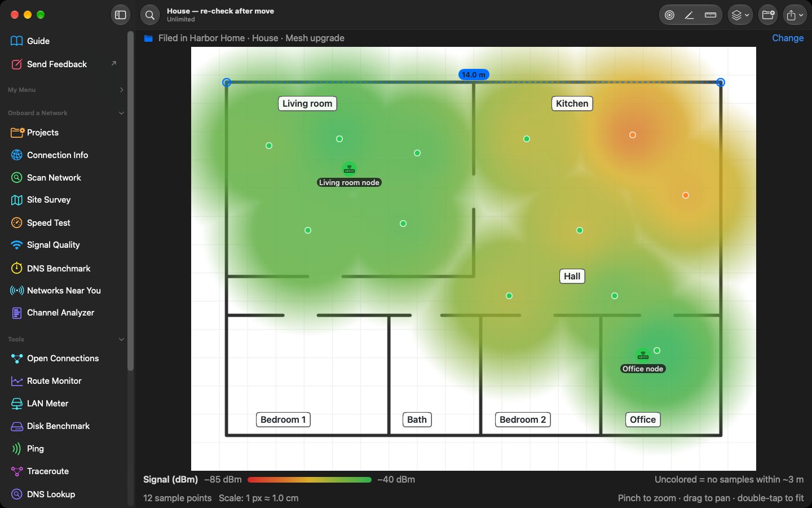812x508 pixels.
Task: Collapse the Tools section chevron
Action: pyautogui.click(x=121, y=339)
